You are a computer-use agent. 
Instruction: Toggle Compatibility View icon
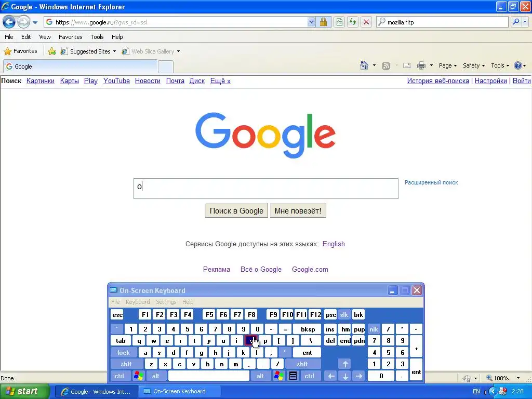click(339, 22)
